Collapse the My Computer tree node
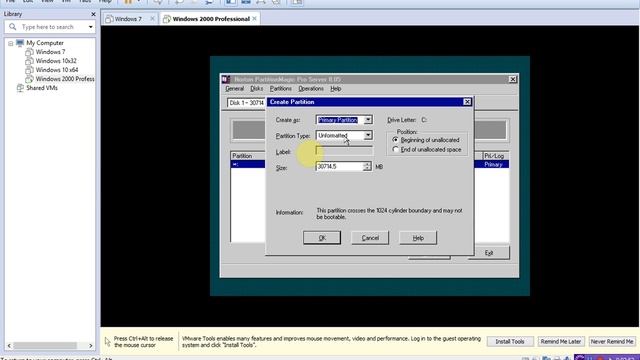This screenshot has width=640, height=360. coord(11,43)
